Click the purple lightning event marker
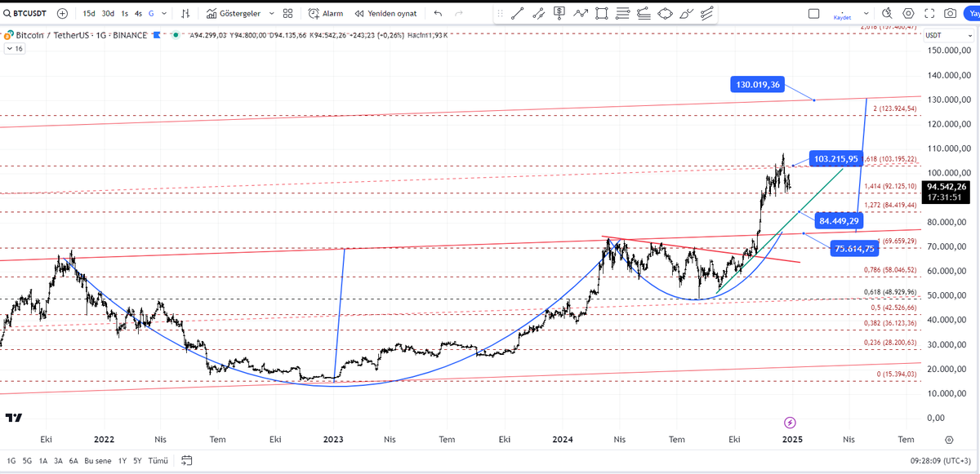 tap(790, 423)
